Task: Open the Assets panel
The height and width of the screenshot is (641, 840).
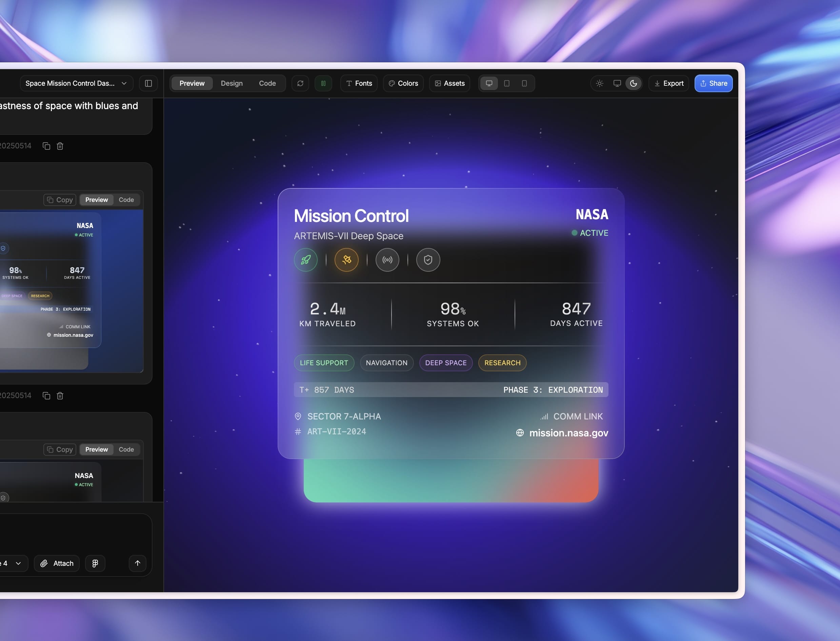Action: (x=449, y=83)
